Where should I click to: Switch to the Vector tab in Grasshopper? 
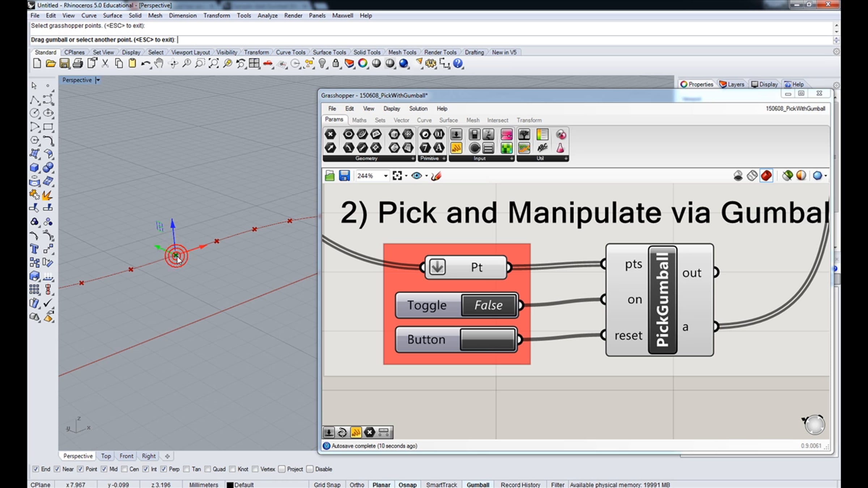401,120
